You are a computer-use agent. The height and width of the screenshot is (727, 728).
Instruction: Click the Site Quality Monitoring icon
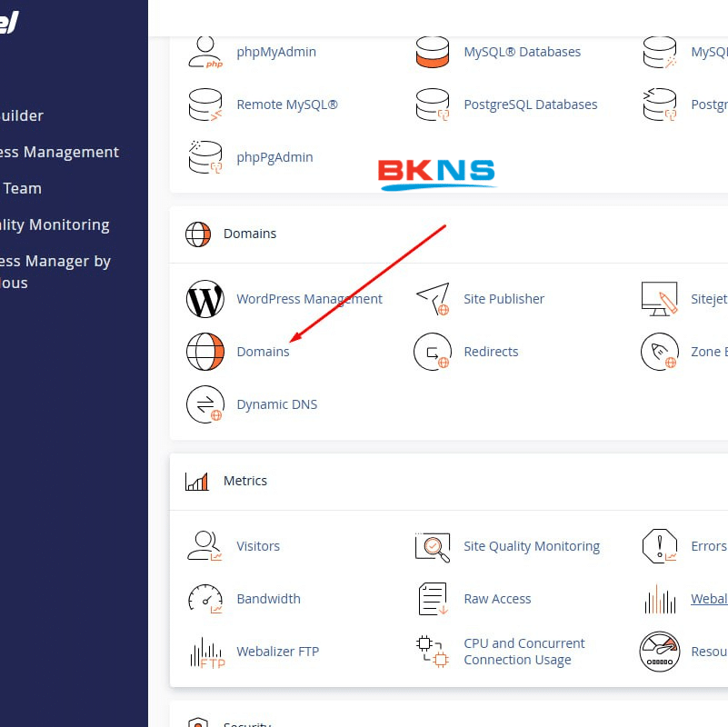tap(433, 546)
